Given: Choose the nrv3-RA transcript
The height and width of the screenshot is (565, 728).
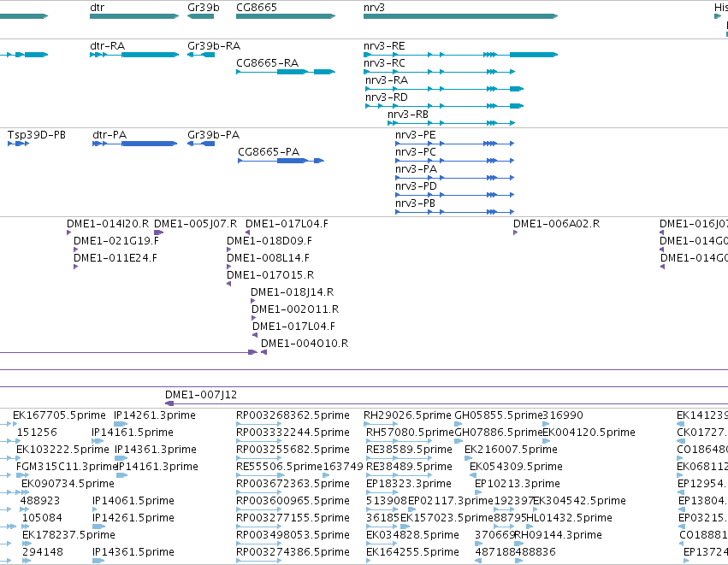Looking at the screenshot, I should tap(444, 89).
